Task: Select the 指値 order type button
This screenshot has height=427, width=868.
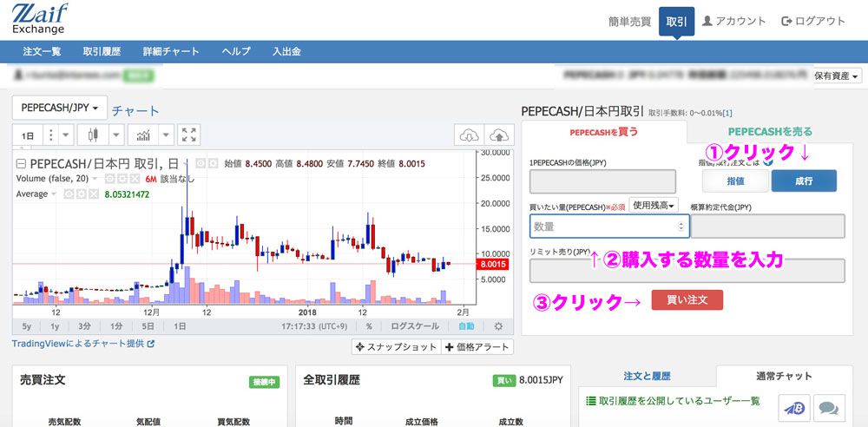Action: coord(735,181)
